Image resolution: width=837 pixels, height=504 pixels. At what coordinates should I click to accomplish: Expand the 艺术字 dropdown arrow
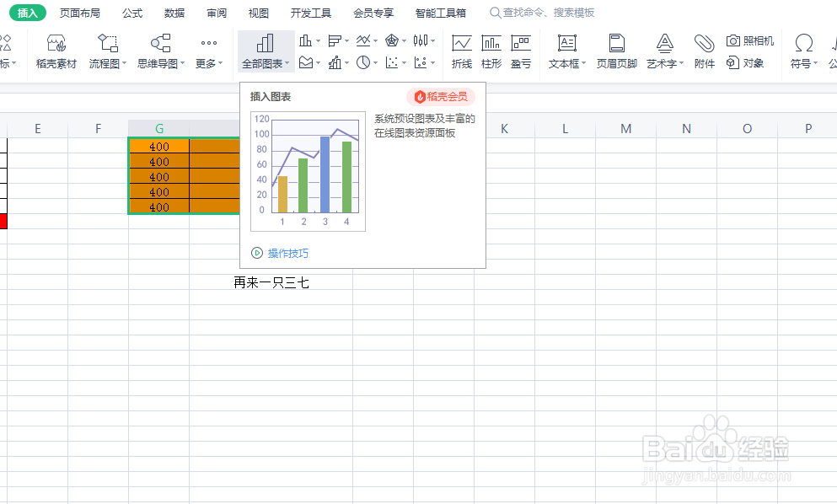(x=681, y=63)
